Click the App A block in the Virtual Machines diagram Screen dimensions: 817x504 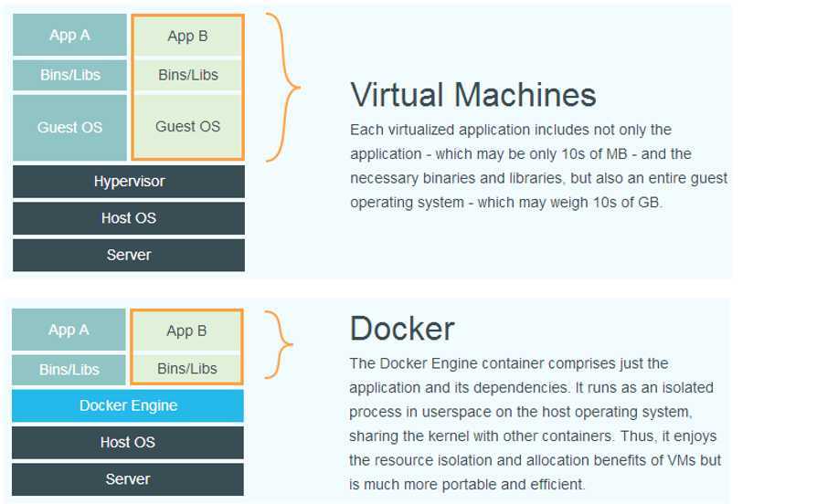(69, 35)
